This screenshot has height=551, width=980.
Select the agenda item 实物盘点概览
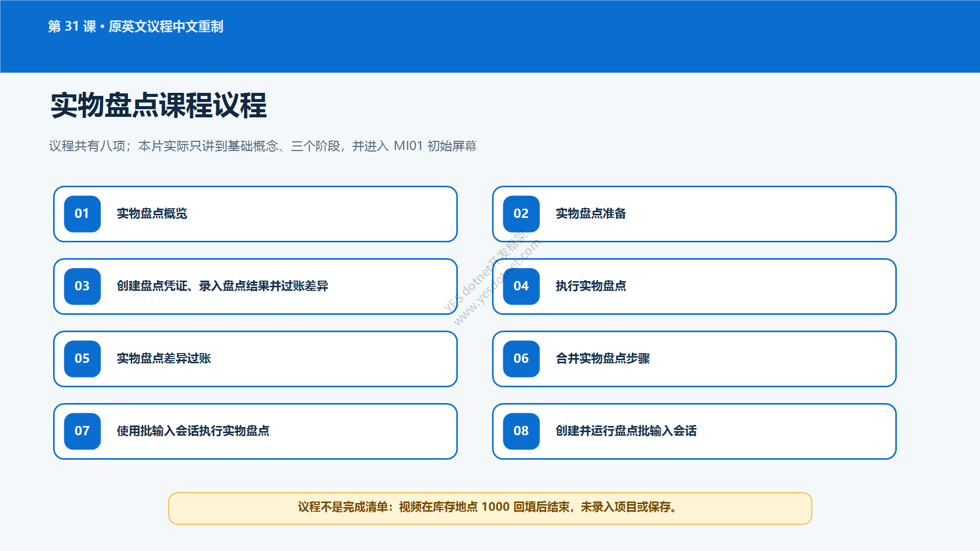[x=255, y=214]
